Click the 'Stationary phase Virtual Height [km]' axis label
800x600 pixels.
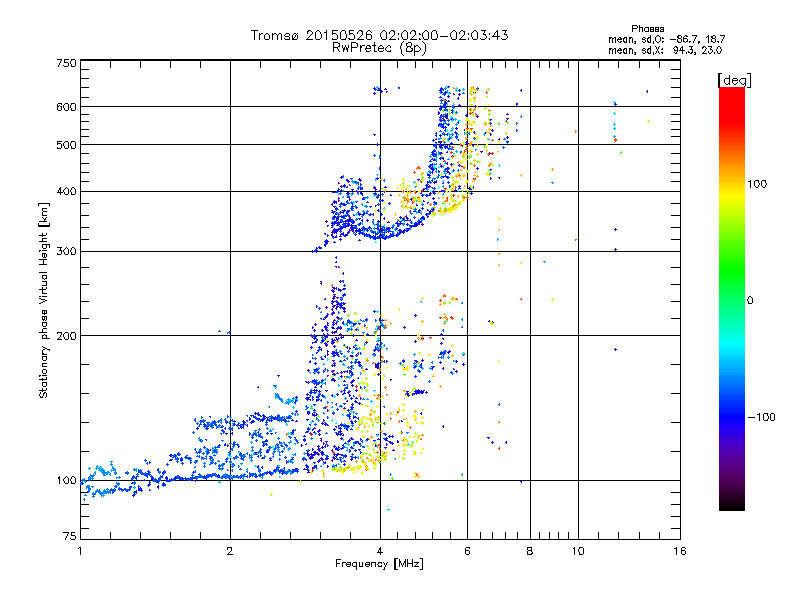(x=44, y=300)
